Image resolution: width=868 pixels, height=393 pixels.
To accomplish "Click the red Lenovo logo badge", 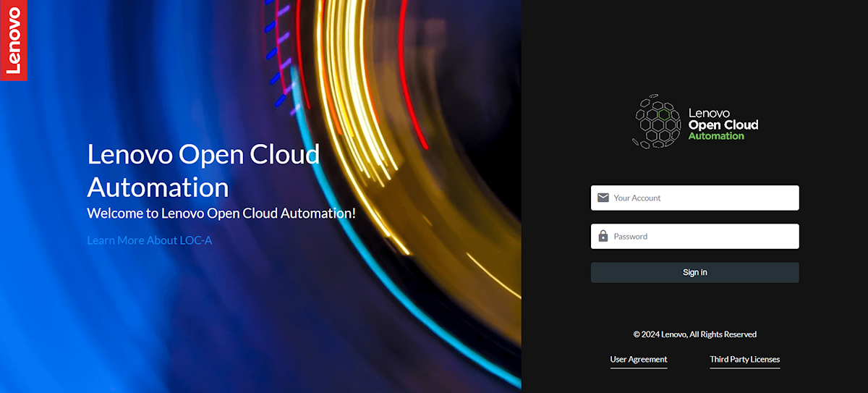I will coord(13,40).
